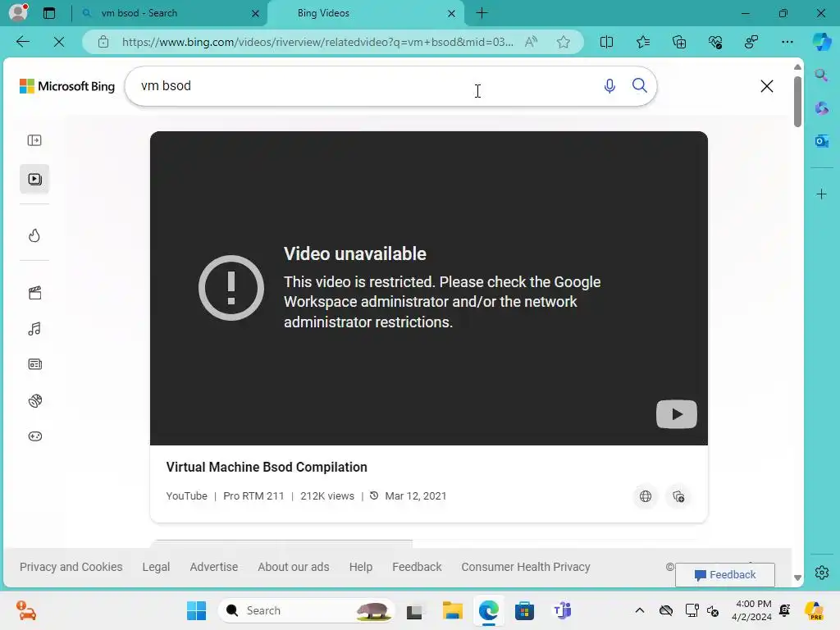The height and width of the screenshot is (630, 840).
Task: Open a new browser tab
Action: [x=482, y=13]
